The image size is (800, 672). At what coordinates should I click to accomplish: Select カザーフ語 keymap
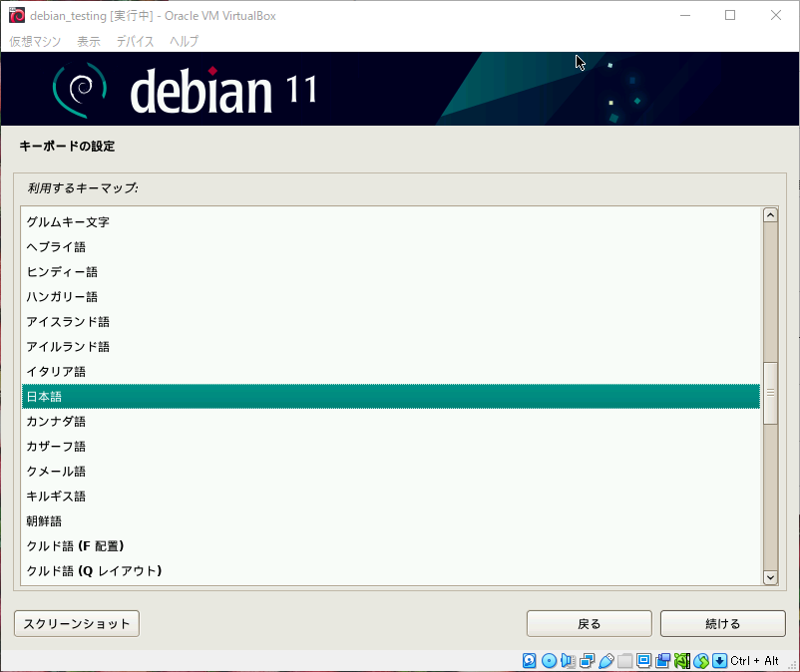(391, 447)
